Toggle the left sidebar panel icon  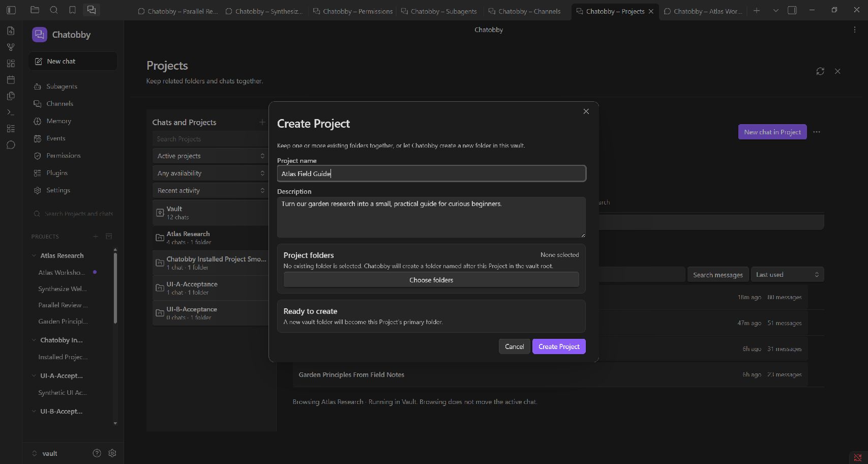pyautogui.click(x=11, y=10)
